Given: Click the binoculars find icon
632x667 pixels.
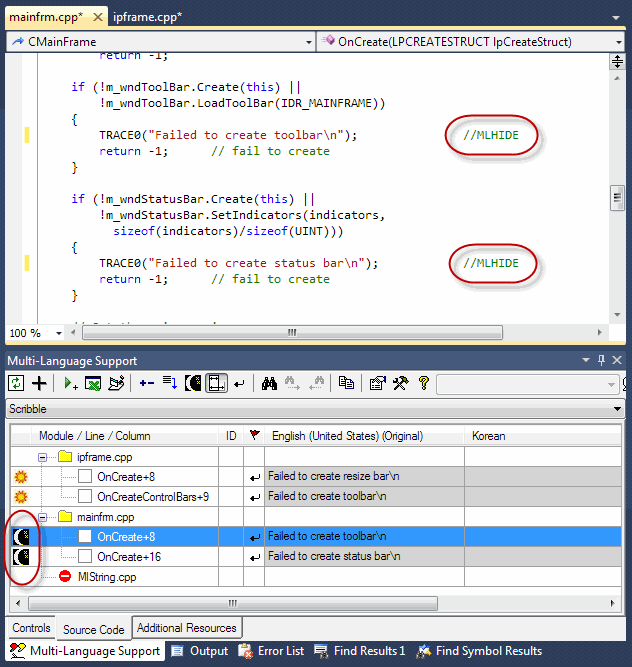Looking at the screenshot, I should coord(268,383).
